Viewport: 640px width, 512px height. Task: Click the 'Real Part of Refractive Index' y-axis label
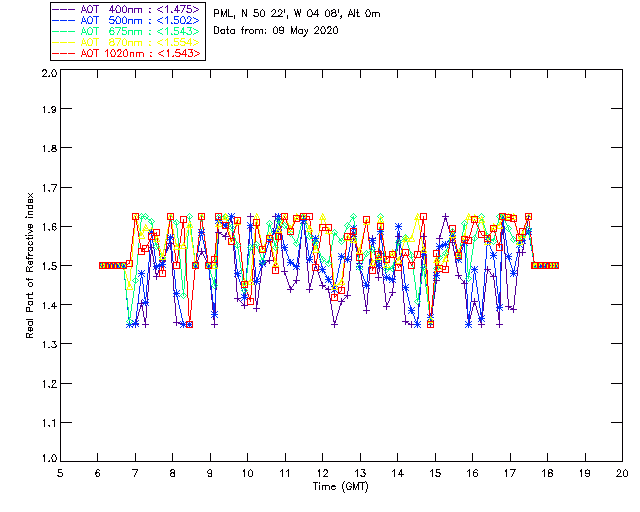pyautogui.click(x=30, y=265)
